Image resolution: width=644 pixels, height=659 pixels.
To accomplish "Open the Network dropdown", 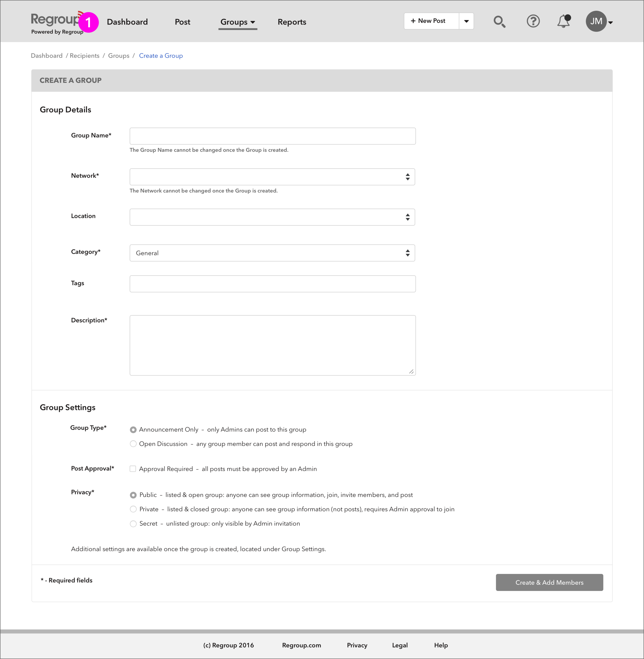I will pos(272,177).
